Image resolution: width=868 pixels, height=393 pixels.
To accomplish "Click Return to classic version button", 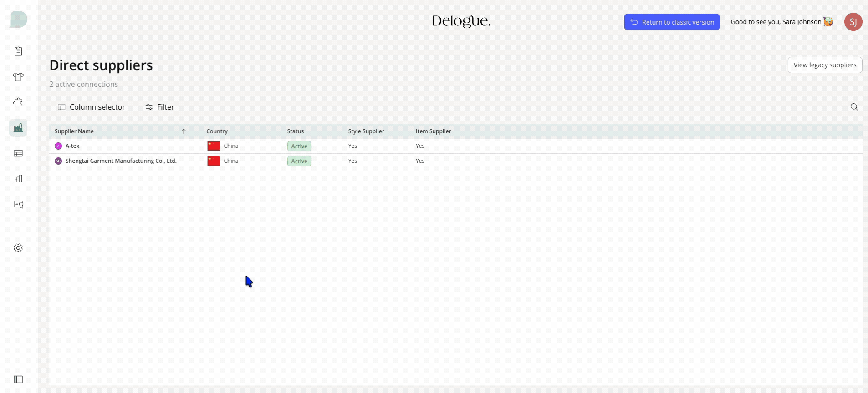I will pos(671,22).
